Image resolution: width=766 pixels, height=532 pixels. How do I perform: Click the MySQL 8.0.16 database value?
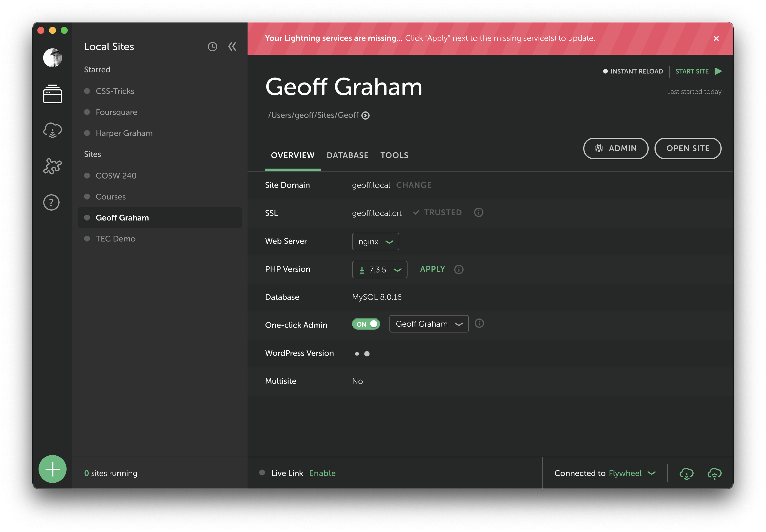(x=377, y=297)
